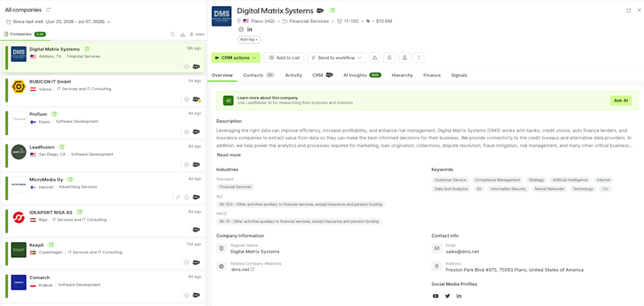Open LinkedIn social media profile icon at bottom
Viewport: 644px width, 306px height.
(x=459, y=296)
